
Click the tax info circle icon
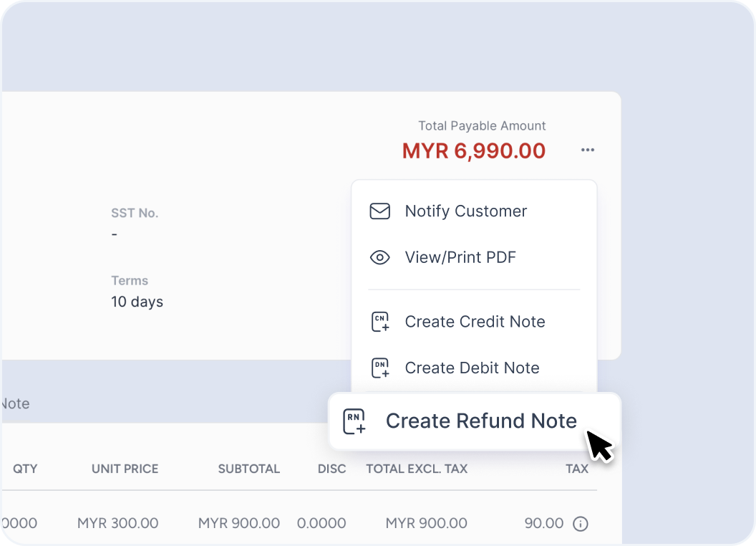[x=581, y=524]
